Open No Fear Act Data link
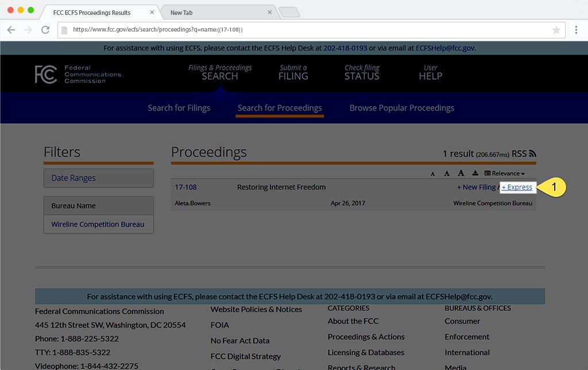 pyautogui.click(x=240, y=341)
